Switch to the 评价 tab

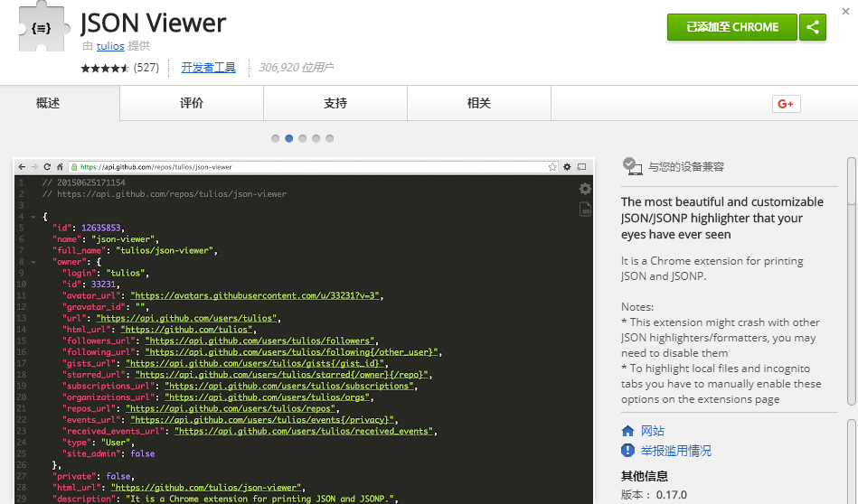click(192, 103)
